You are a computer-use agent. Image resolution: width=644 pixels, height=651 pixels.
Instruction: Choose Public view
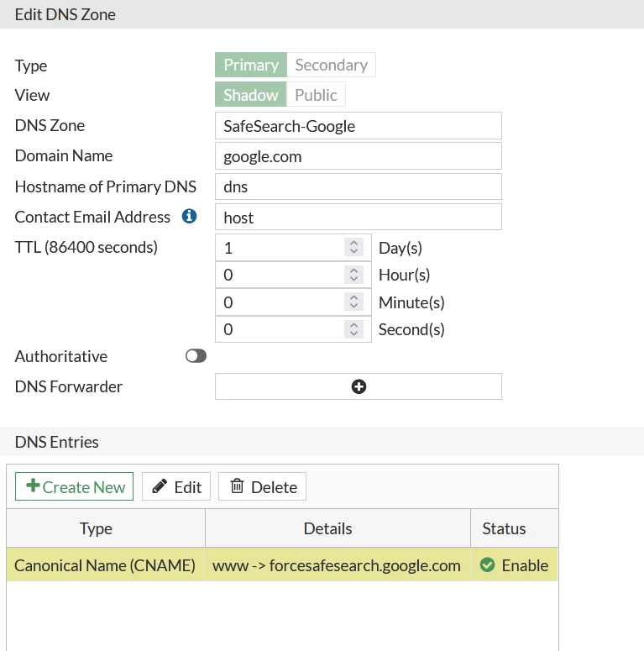[316, 95]
